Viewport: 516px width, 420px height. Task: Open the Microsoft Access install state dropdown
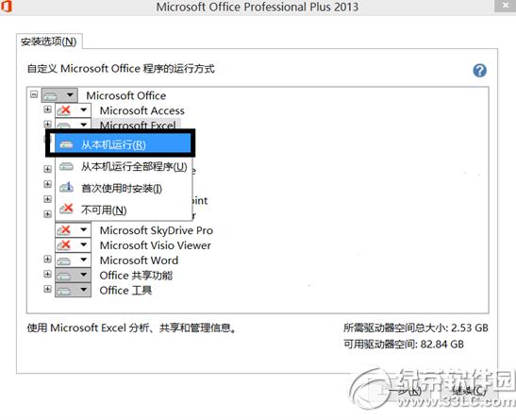click(73, 110)
